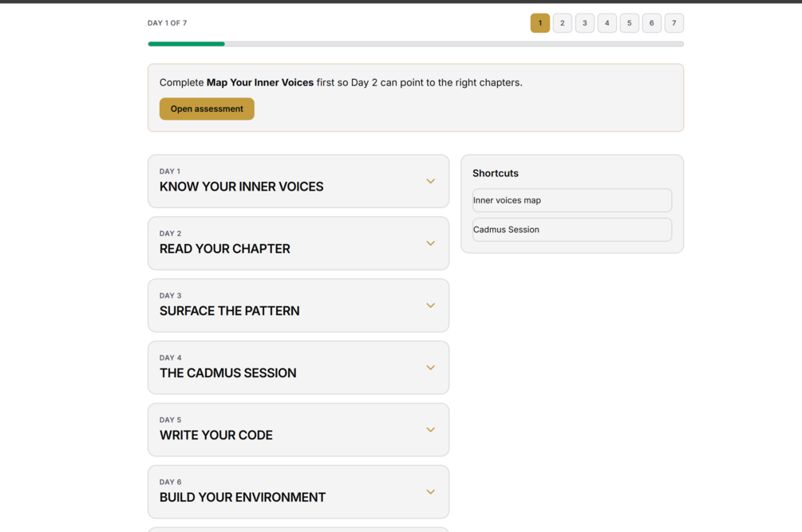Viewport: 802px width, 532px height.
Task: Click the green weekly progress bar
Action: [187, 44]
